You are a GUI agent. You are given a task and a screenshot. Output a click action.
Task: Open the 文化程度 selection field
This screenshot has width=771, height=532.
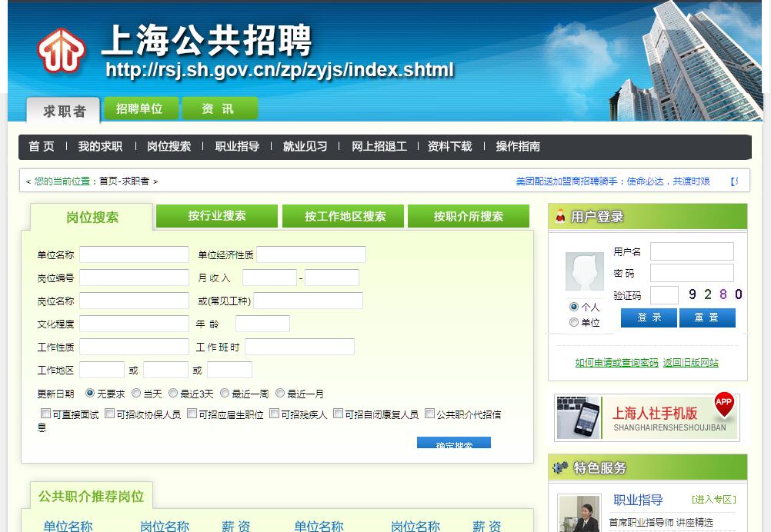click(134, 324)
